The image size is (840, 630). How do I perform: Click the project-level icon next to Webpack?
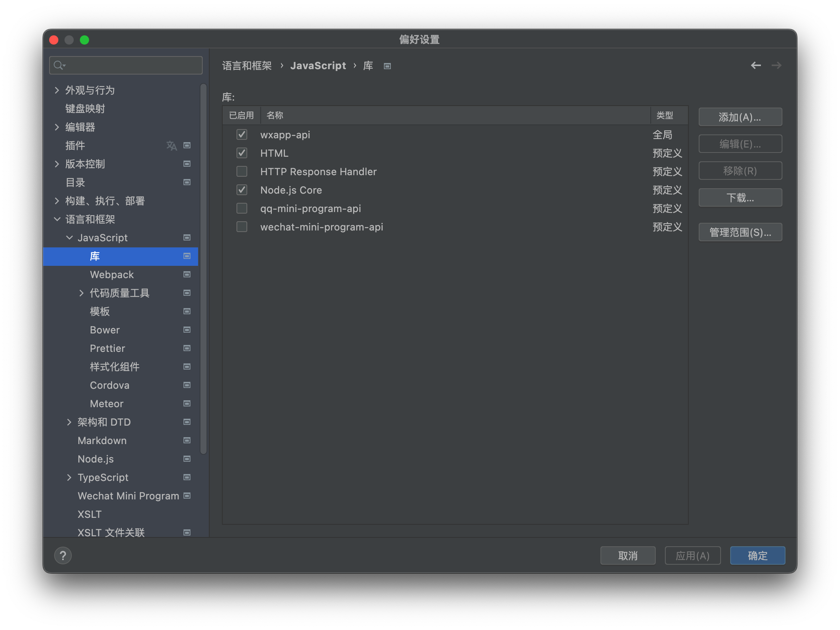point(187,274)
